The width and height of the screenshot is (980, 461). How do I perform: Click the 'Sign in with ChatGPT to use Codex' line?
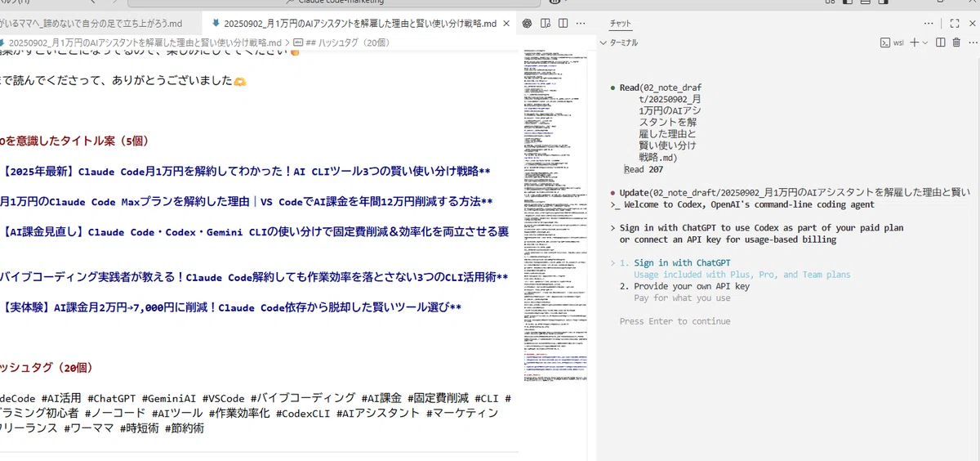click(761, 228)
